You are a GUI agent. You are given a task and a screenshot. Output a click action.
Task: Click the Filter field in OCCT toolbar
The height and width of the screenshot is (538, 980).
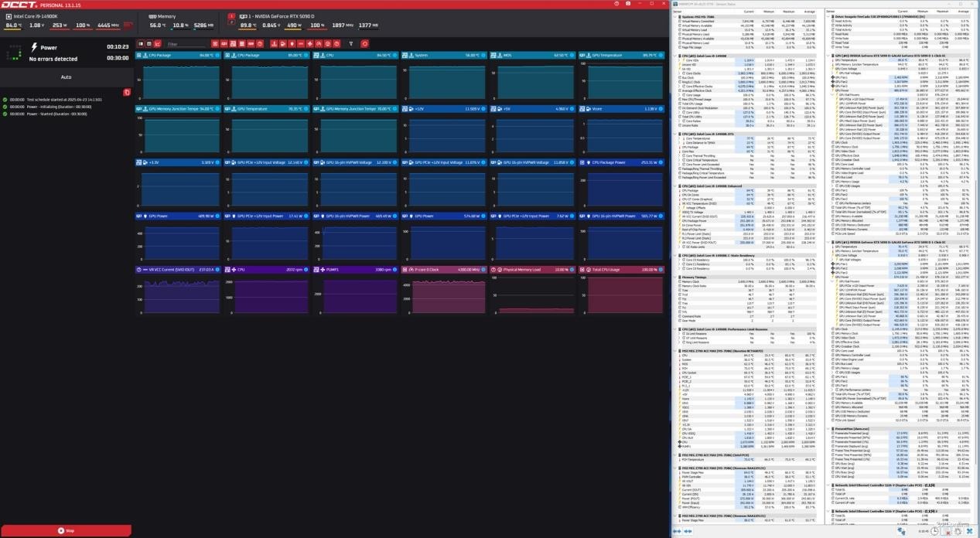pos(186,44)
